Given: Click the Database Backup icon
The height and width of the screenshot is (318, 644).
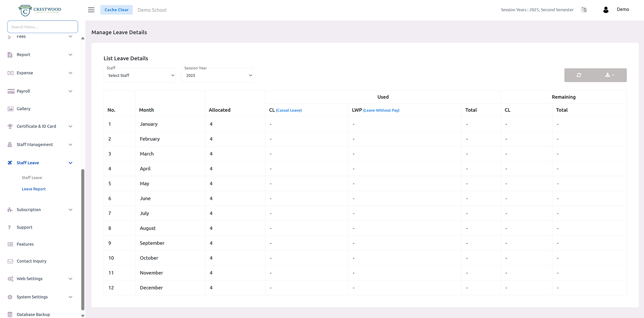Looking at the screenshot, I should 10,314.
